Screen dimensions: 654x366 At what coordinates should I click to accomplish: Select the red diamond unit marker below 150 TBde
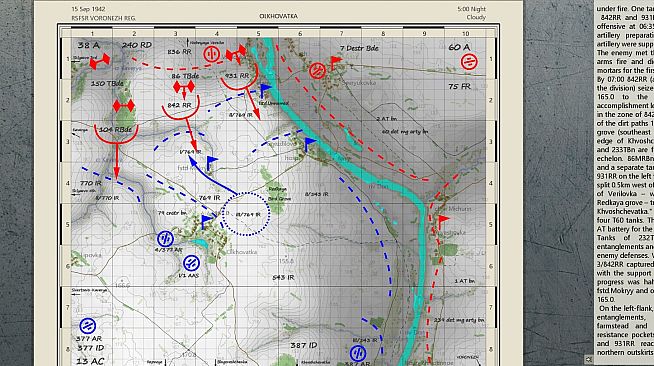124,106
